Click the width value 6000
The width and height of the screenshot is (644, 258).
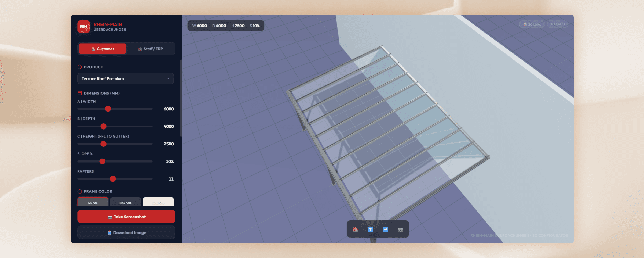169,109
